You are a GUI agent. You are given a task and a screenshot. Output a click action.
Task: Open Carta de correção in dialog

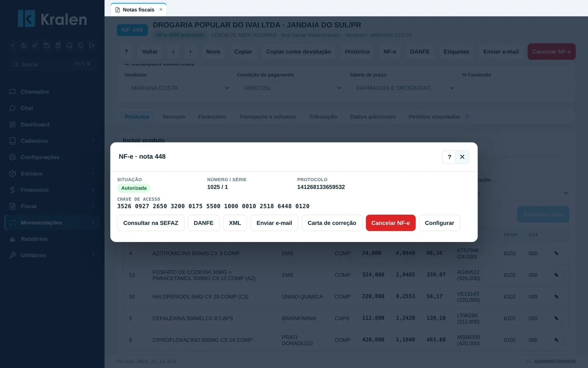pyautogui.click(x=332, y=223)
